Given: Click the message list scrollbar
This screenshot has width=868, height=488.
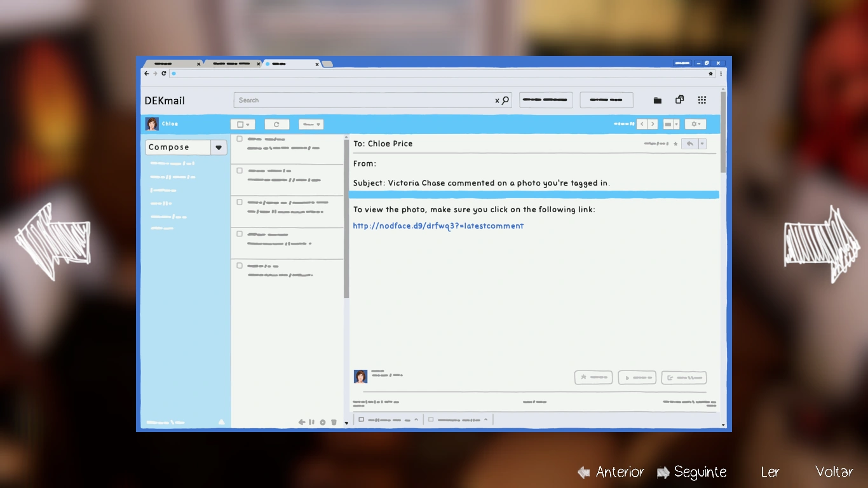Looking at the screenshot, I should point(346,219).
